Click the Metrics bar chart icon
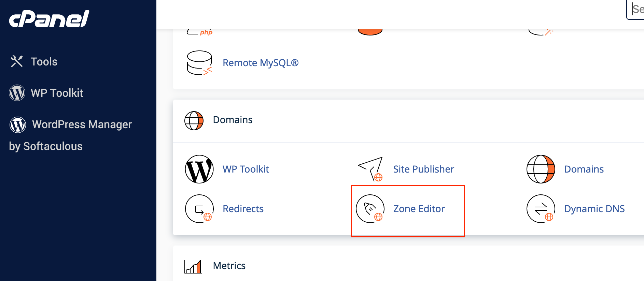 (x=193, y=266)
